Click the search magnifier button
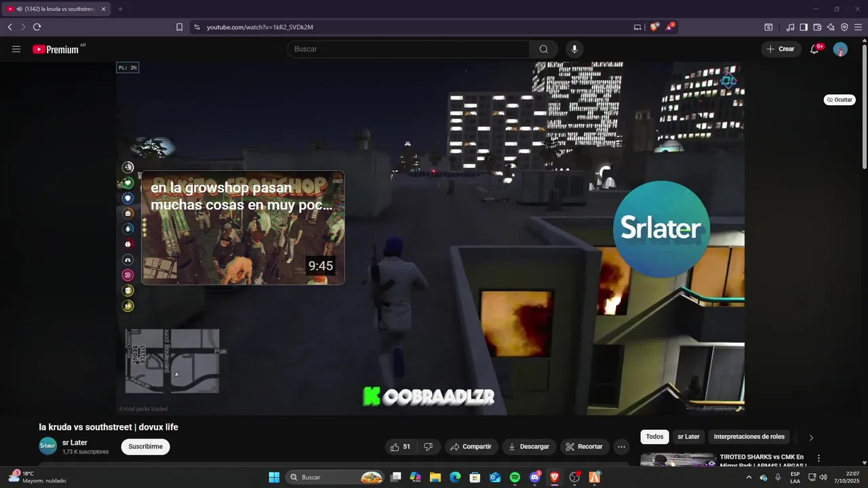The height and width of the screenshot is (488, 868). click(543, 49)
